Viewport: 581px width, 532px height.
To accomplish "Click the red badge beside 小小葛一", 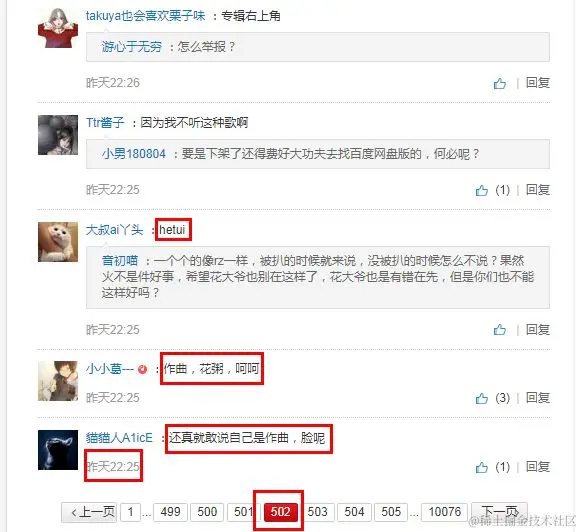I will click(142, 369).
